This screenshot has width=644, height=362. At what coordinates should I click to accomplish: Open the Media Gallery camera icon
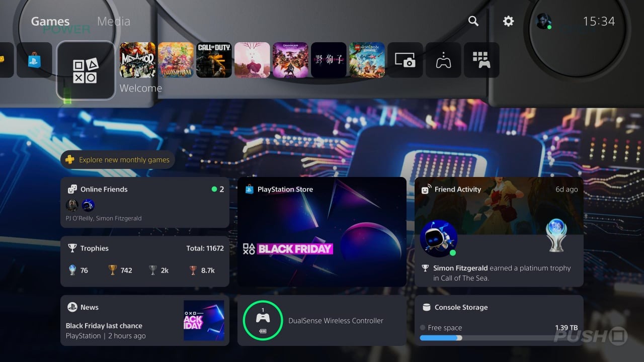405,60
